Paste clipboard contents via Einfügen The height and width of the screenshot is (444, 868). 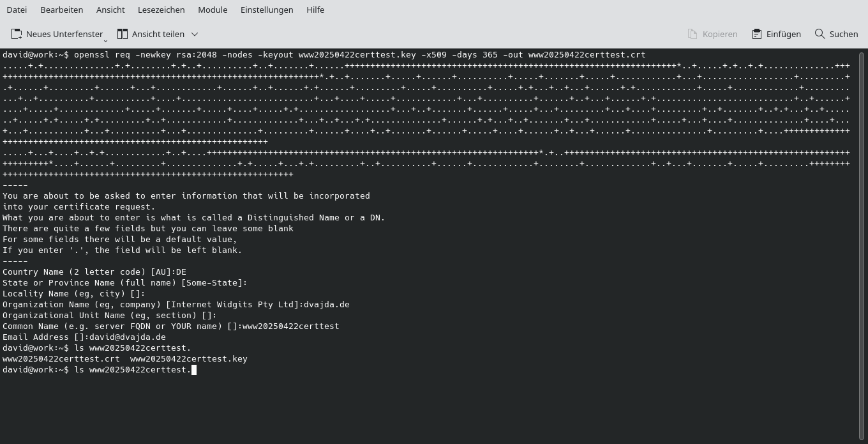(x=776, y=34)
